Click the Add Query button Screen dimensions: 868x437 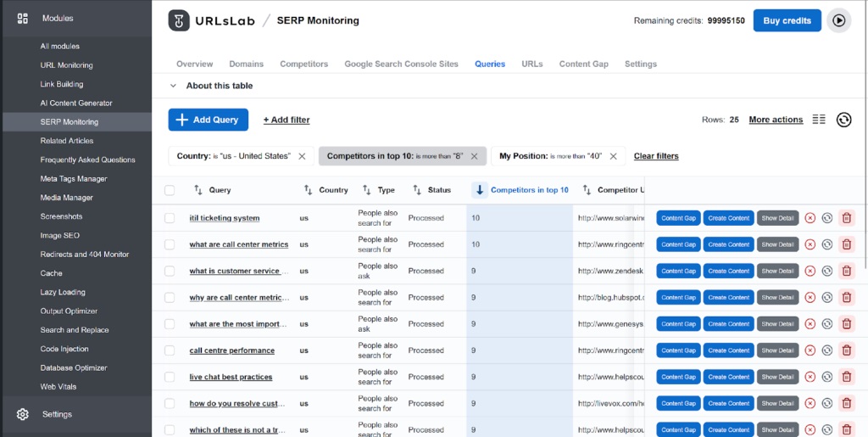(x=209, y=120)
